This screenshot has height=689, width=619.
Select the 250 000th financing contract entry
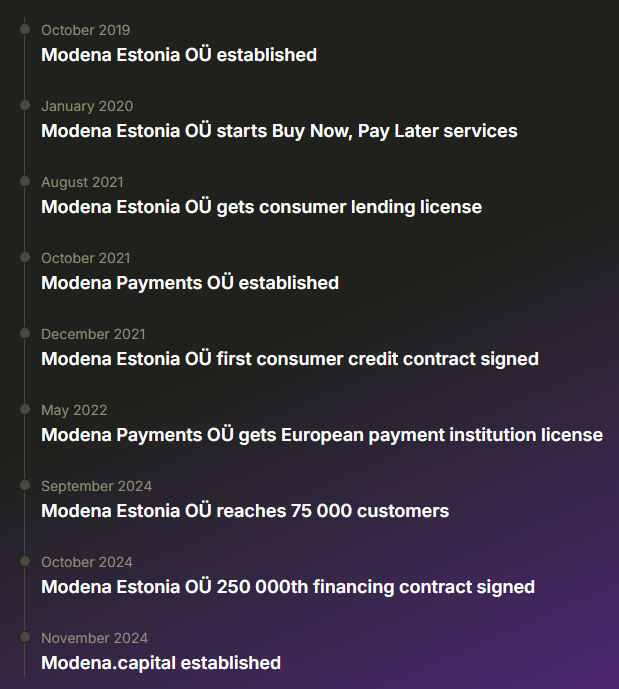(288, 587)
